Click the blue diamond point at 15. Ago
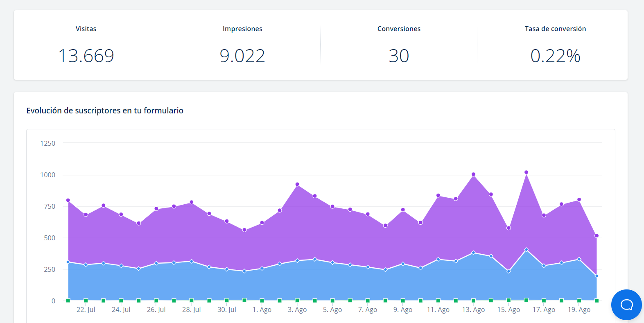The width and height of the screenshot is (644, 323). 508,271
